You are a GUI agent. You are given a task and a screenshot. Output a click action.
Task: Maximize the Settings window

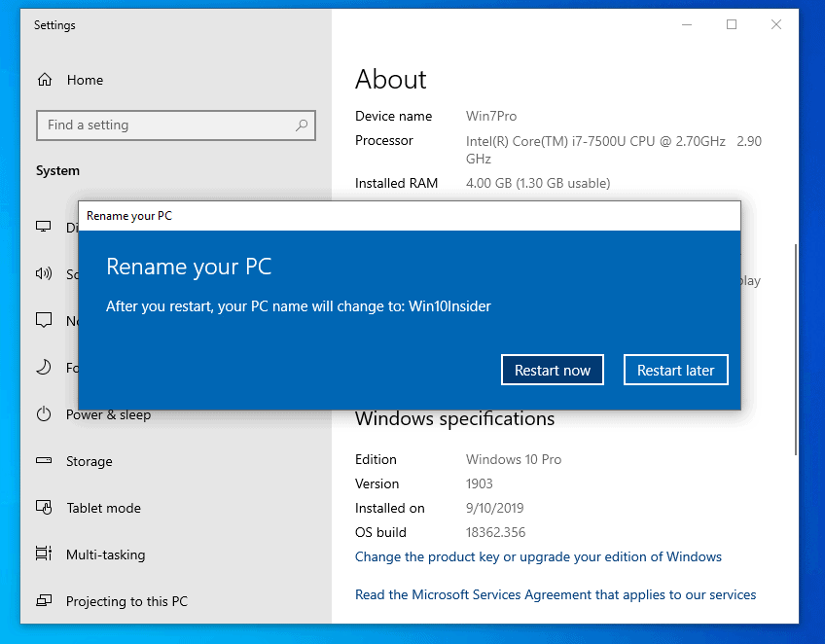coord(732,24)
